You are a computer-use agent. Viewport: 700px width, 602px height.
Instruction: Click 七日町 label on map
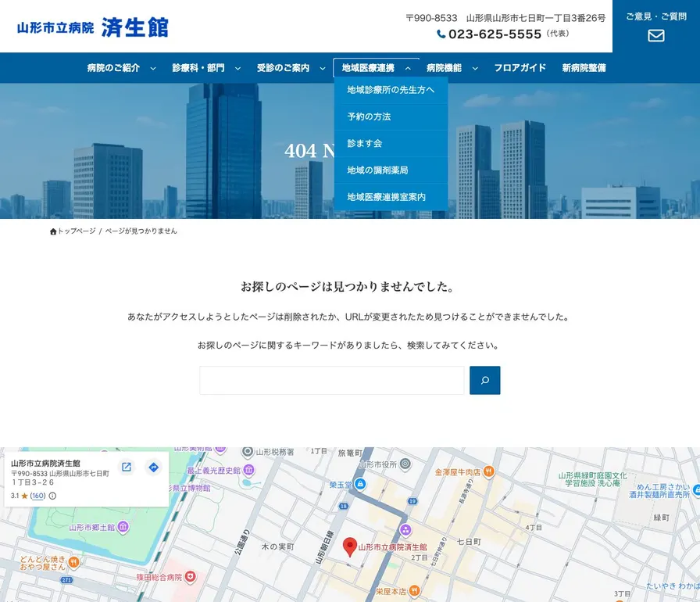469,542
